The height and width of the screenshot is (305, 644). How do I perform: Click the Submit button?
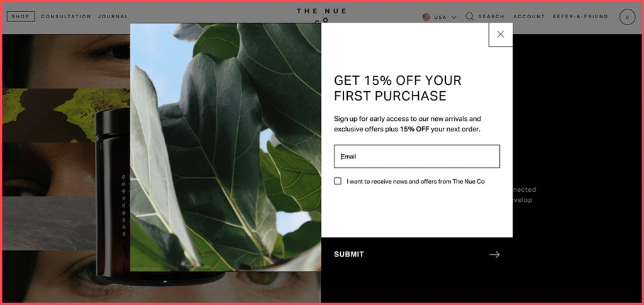click(416, 255)
